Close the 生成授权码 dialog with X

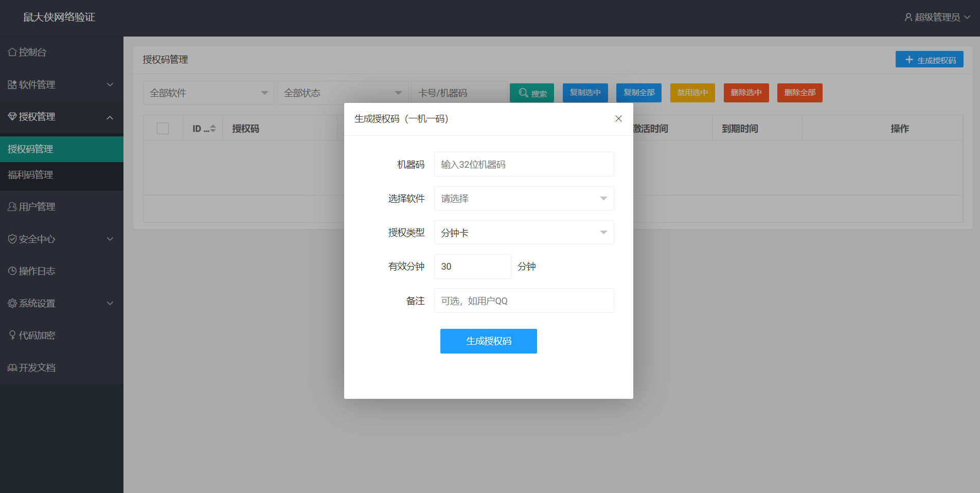pyautogui.click(x=618, y=119)
